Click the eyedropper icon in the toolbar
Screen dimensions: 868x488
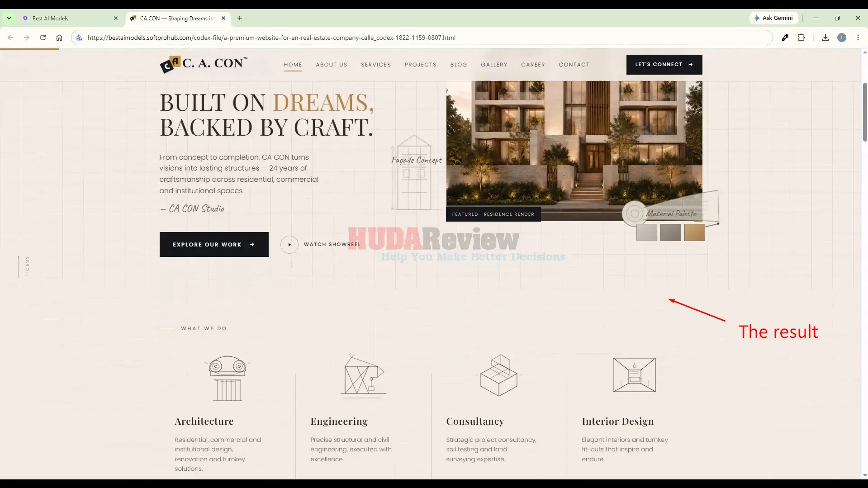[785, 38]
